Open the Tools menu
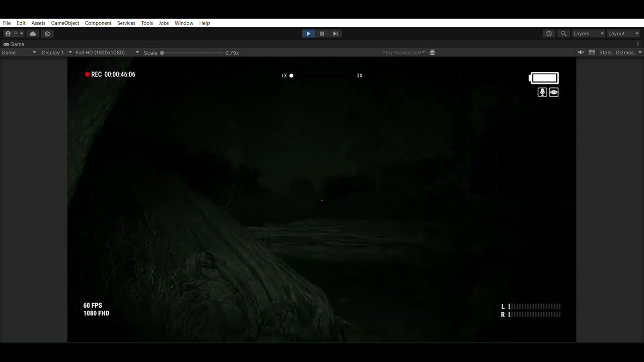This screenshot has width=644, height=362. [x=147, y=23]
